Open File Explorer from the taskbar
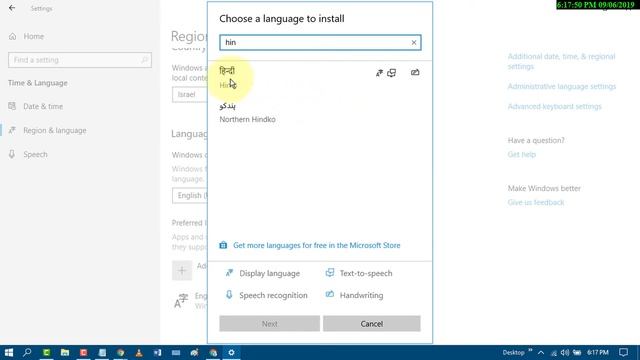 (65, 353)
